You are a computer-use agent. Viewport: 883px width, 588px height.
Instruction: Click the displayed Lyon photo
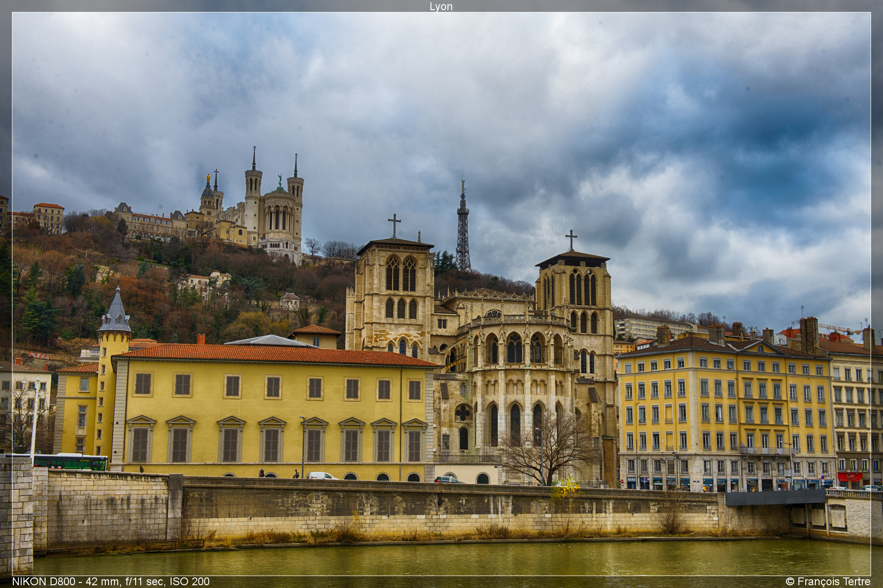pos(441,294)
